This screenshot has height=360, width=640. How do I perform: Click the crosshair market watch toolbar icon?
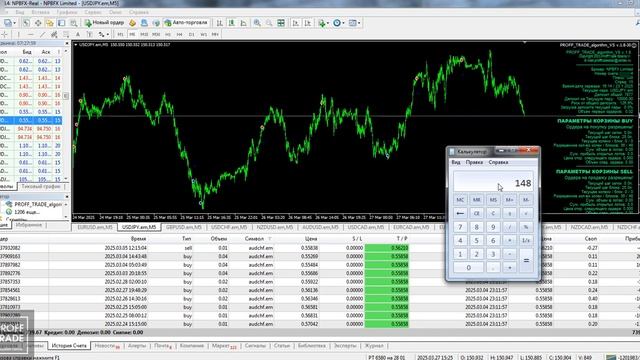coord(38,23)
